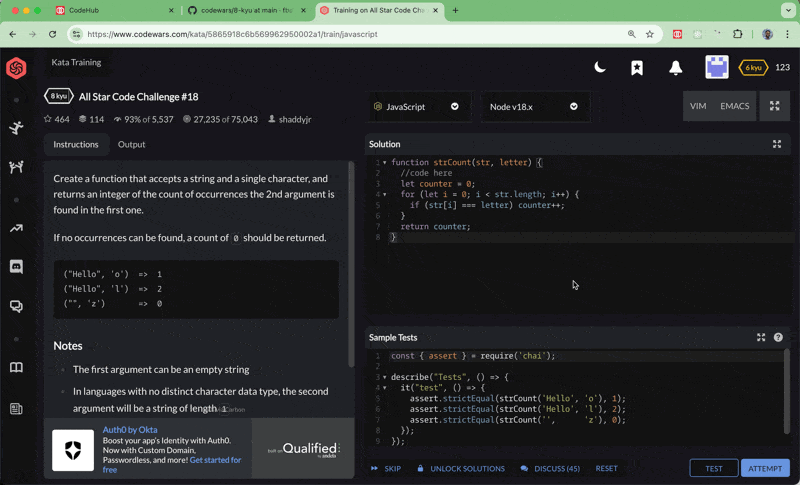
Task: Expand the Solution editor to fullscreen
Action: coord(777,144)
